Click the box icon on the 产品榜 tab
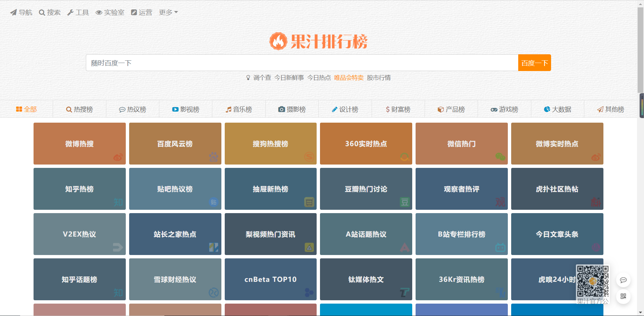This screenshot has height=316, width=644. coord(441,109)
